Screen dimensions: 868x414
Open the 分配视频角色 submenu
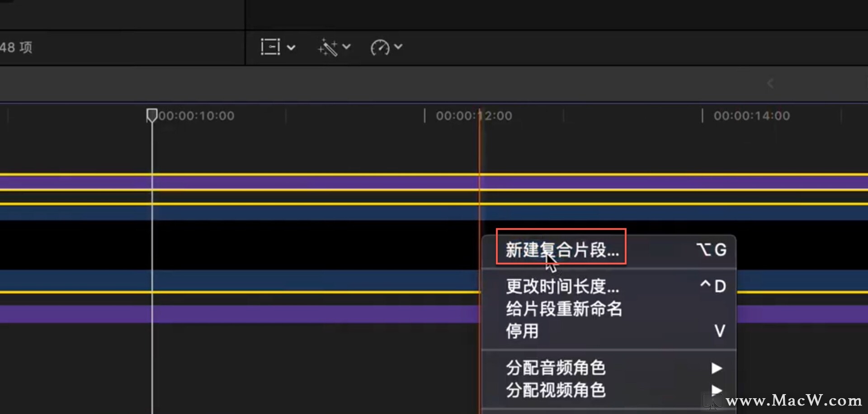[x=609, y=390]
